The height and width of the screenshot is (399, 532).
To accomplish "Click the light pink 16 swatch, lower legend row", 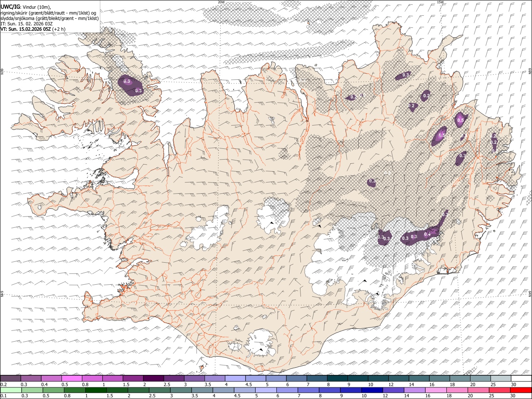I will coord(436,390).
